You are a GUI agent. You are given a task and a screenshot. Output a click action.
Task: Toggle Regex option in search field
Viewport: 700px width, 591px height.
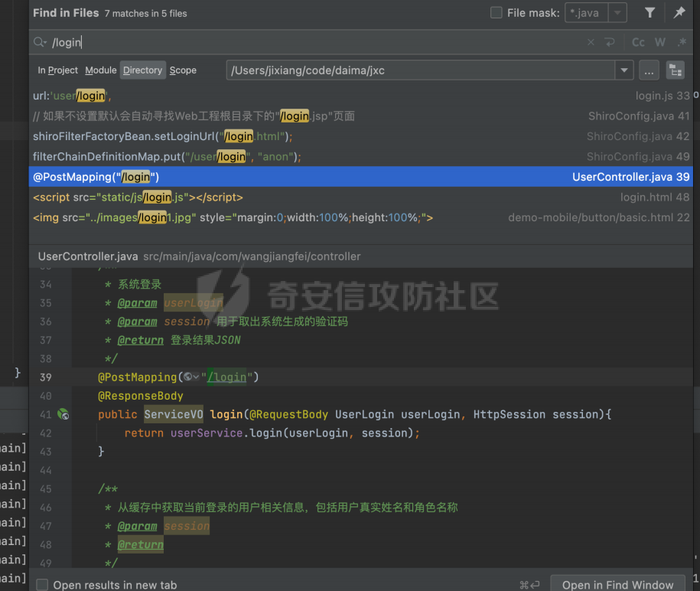click(682, 42)
